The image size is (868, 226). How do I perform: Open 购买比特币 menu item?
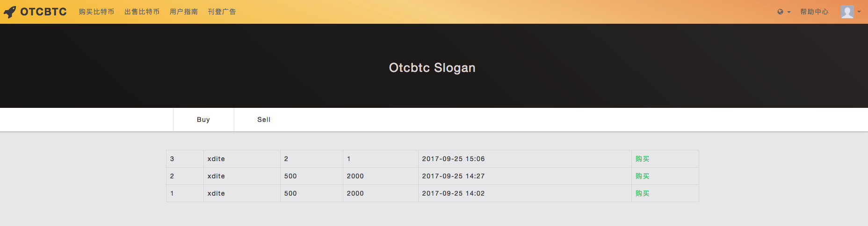click(96, 12)
